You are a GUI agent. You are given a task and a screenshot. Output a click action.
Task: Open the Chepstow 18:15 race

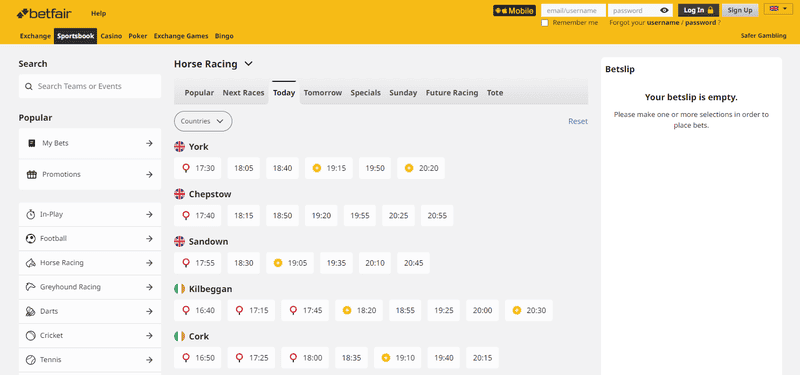(x=243, y=215)
